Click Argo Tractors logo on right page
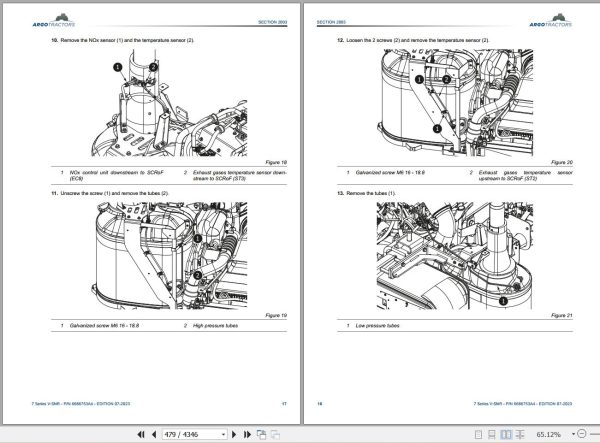Image resolution: width=600 pixels, height=443 pixels. (550, 21)
